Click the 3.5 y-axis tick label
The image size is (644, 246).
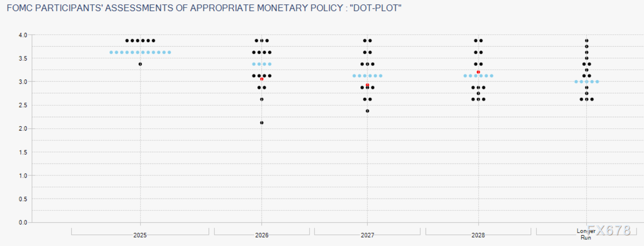23,58
